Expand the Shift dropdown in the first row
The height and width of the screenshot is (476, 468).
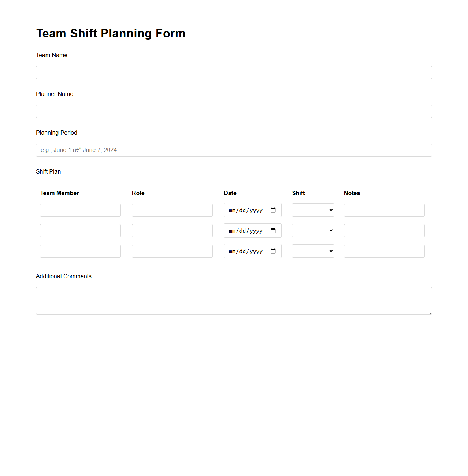click(x=313, y=210)
